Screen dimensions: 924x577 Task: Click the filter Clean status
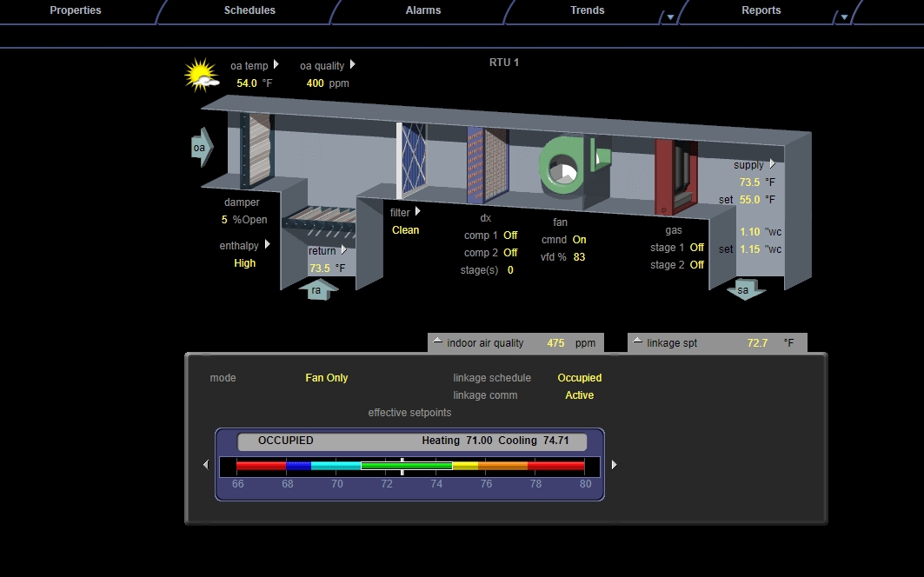point(405,230)
